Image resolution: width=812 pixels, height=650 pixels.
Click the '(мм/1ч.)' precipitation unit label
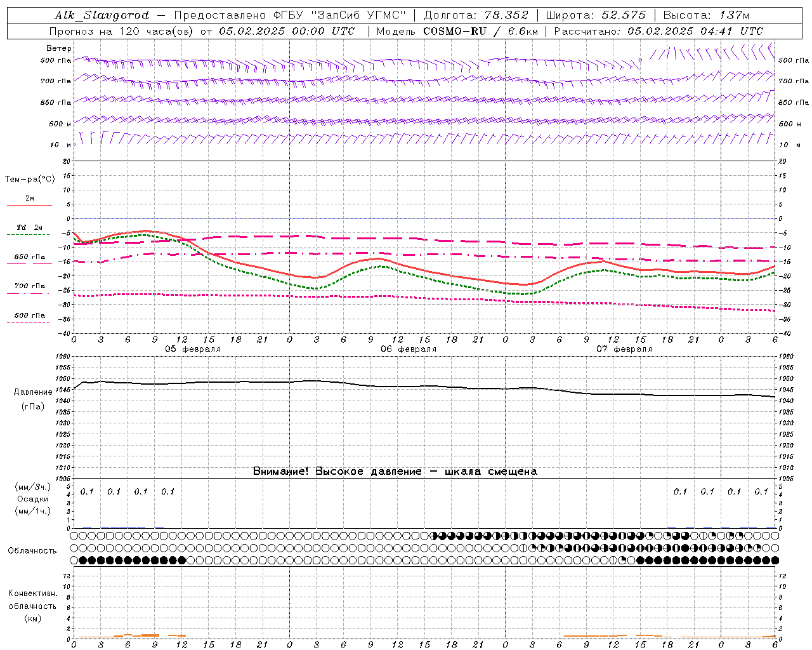32,511
